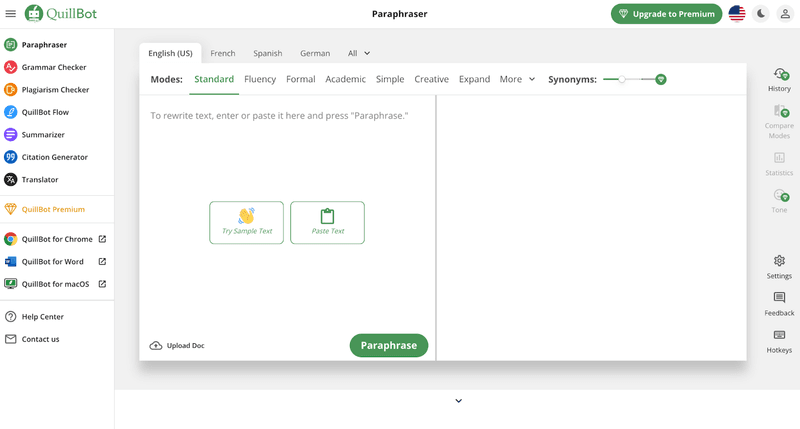
Task: Expand the section with bottom chevron
Action: coord(458,401)
